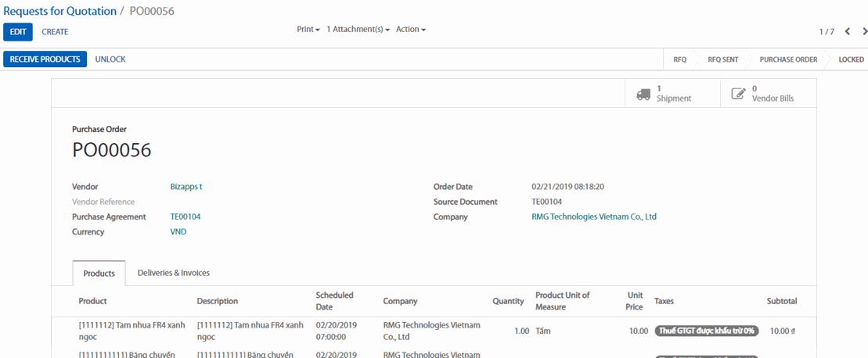Open Requests for Quotation breadcrumb
Image resolution: width=868 pixels, height=358 pixels.
pos(59,11)
